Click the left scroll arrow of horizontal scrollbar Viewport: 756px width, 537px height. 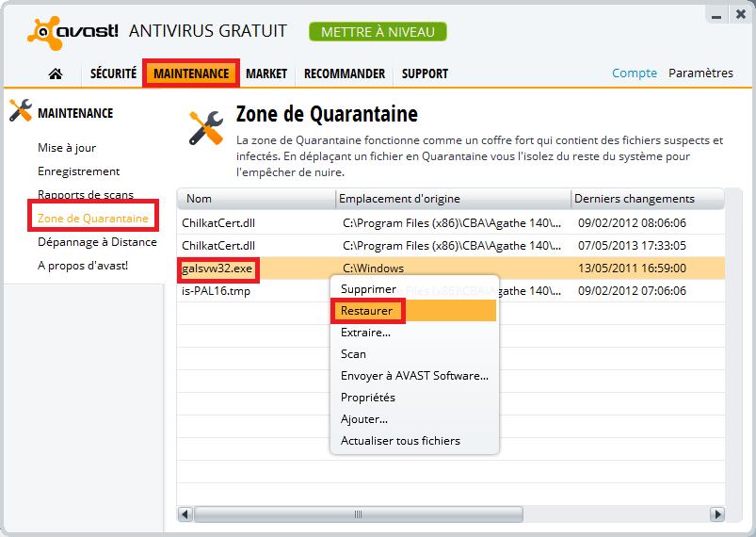pos(185,514)
